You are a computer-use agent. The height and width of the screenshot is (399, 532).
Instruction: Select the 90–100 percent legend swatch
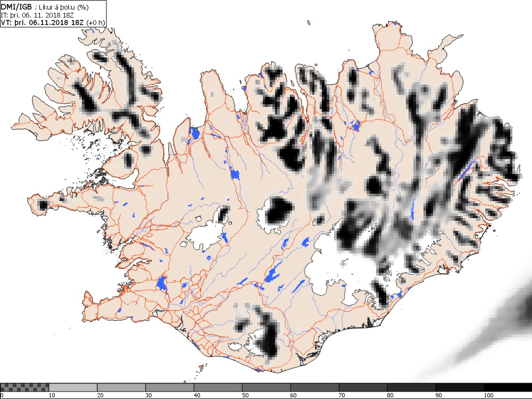460,387
